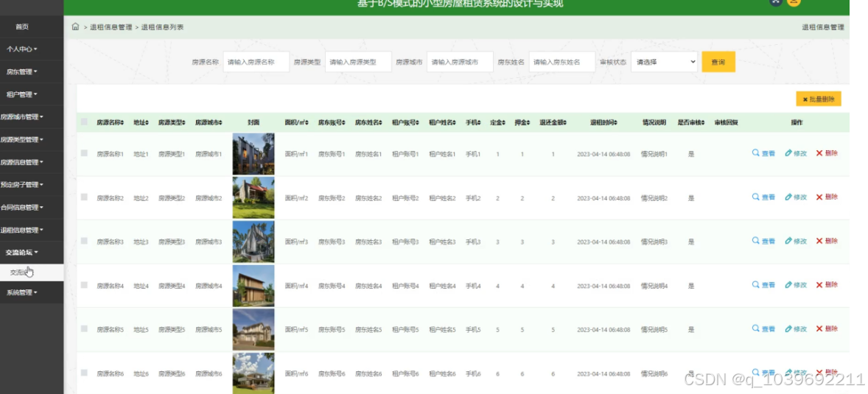The height and width of the screenshot is (394, 868).
Task: Open cover image of 房源名称1 row
Action: (x=253, y=154)
